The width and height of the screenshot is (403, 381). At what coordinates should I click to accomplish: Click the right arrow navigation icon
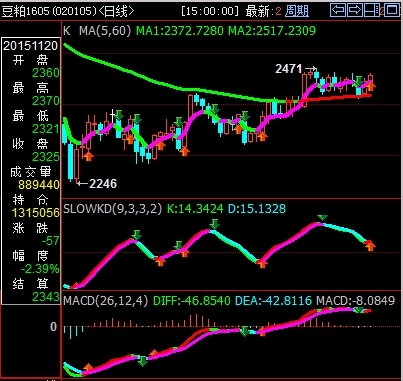[x=355, y=10]
